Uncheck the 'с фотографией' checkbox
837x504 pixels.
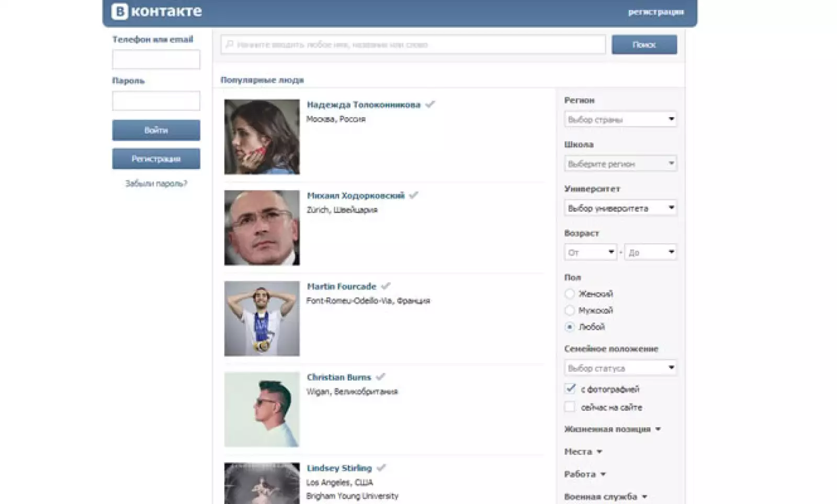(x=570, y=389)
